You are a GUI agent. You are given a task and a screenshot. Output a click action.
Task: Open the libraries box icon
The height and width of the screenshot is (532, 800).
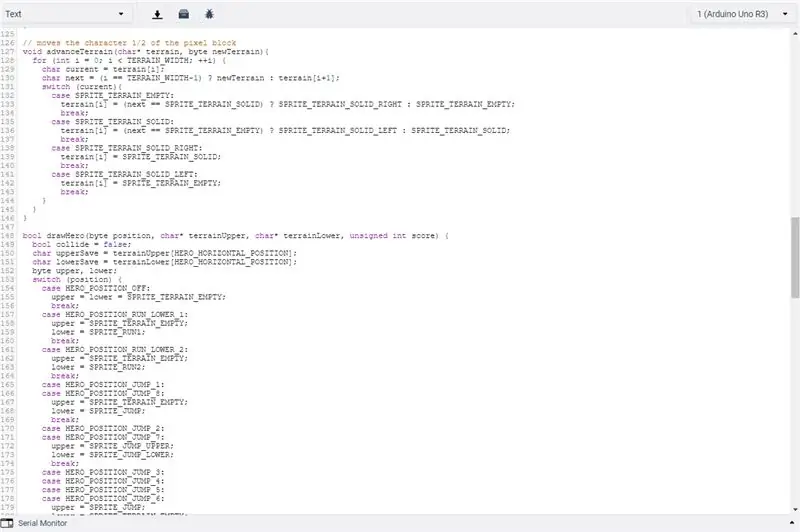(x=184, y=14)
